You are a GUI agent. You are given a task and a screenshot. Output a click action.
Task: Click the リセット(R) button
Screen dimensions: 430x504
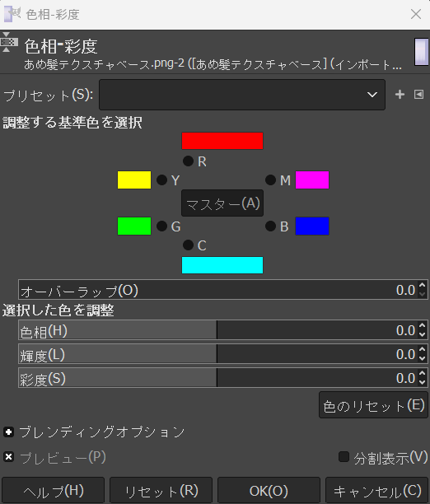pyautogui.click(x=161, y=491)
